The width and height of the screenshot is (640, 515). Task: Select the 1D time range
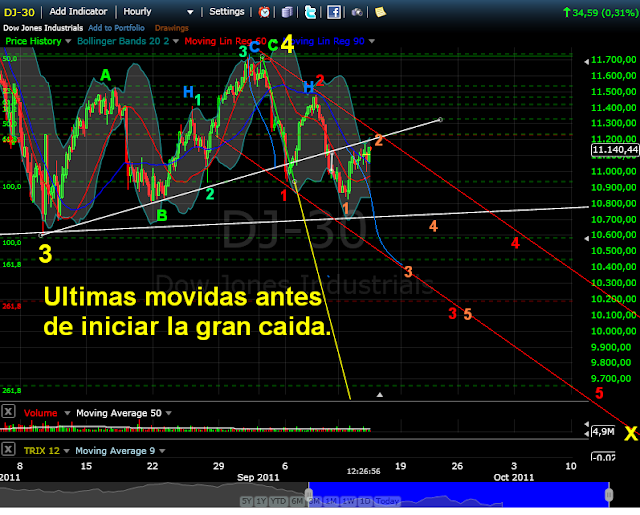point(364,501)
